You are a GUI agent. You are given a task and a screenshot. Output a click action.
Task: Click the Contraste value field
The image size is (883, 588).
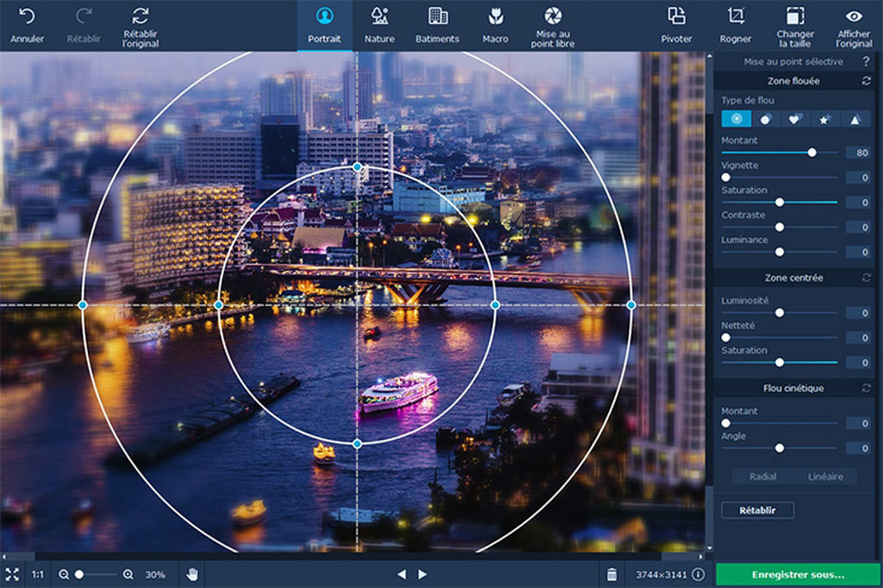(x=860, y=227)
